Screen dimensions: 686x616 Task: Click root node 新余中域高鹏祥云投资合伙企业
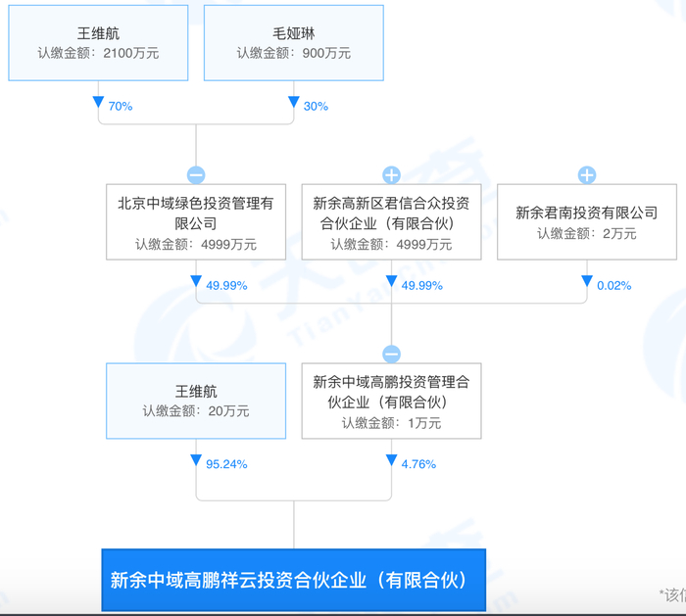[x=294, y=580]
